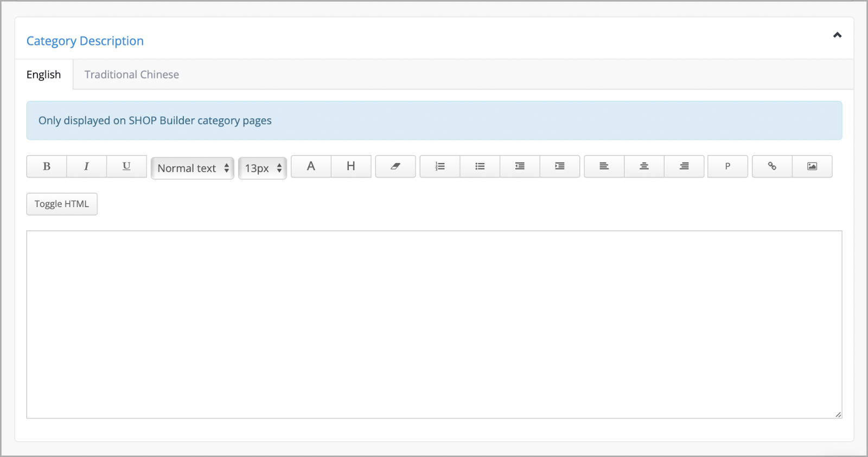Viewport: 868px width, 457px height.
Task: Toggle italic formatting
Action: point(86,166)
